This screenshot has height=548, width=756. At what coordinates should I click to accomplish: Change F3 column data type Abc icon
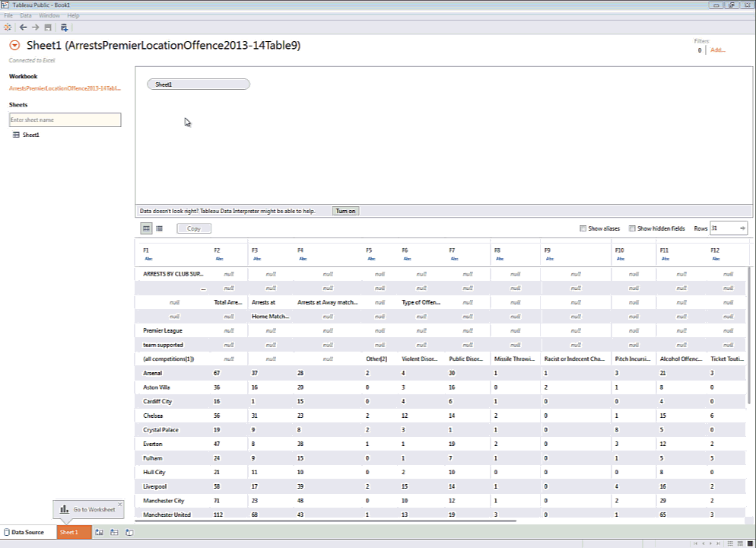pyautogui.click(x=257, y=259)
